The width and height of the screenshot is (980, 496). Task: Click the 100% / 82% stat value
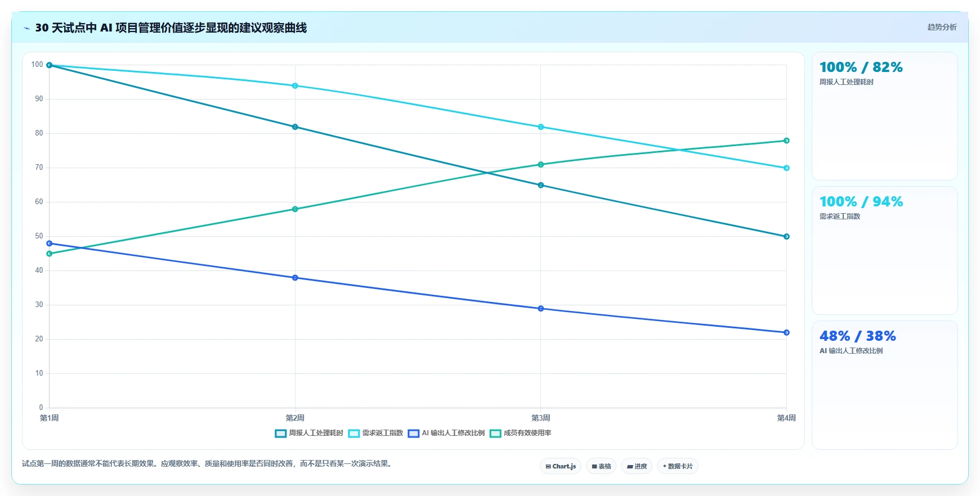click(861, 67)
